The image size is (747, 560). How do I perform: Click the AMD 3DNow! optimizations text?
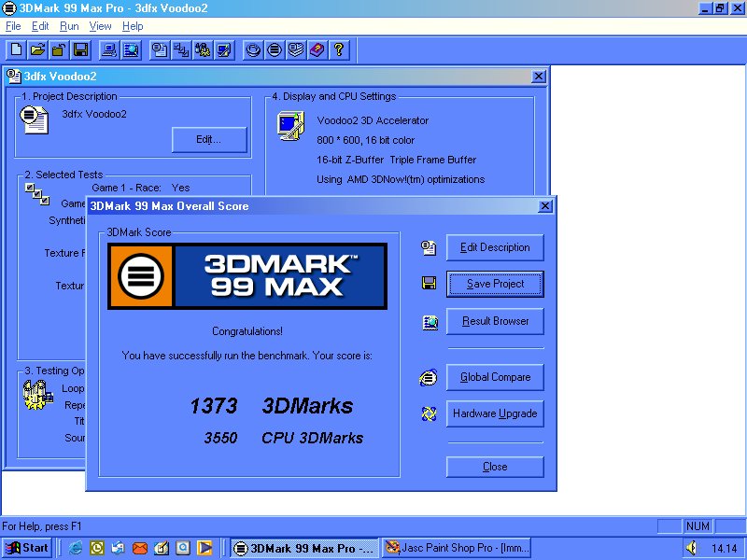tap(401, 179)
